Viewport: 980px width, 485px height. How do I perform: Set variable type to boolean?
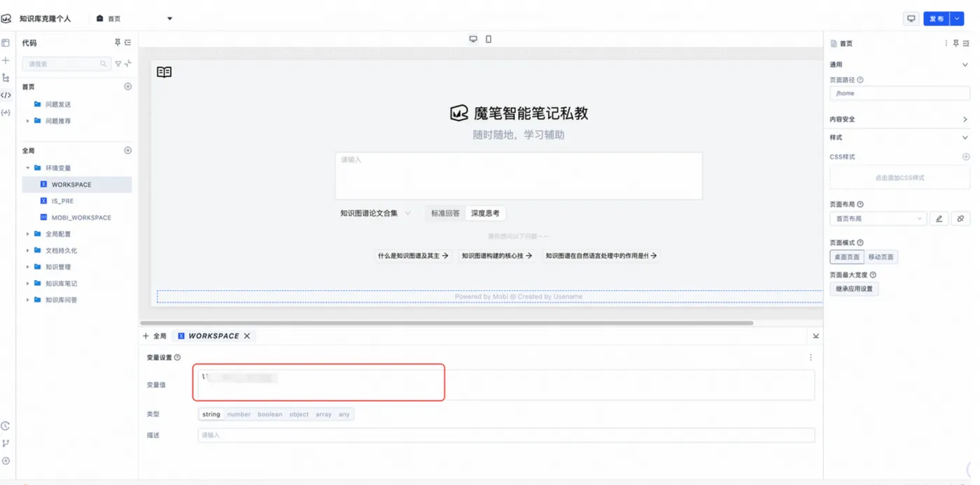coord(270,414)
